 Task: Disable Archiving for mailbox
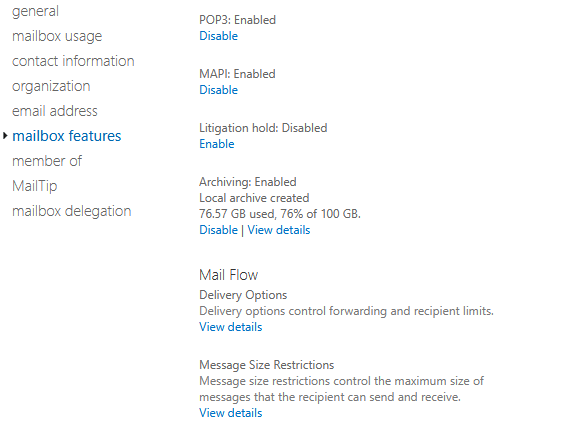[218, 230]
